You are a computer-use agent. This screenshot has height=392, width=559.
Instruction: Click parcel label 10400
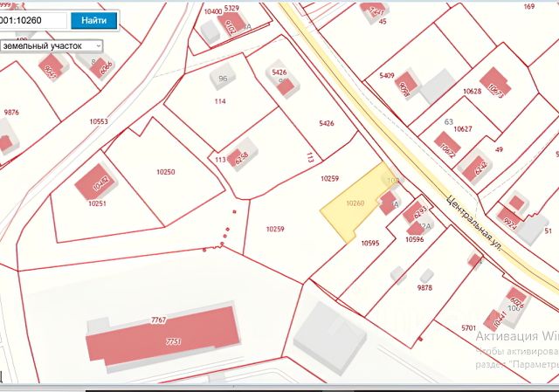[x=213, y=11]
